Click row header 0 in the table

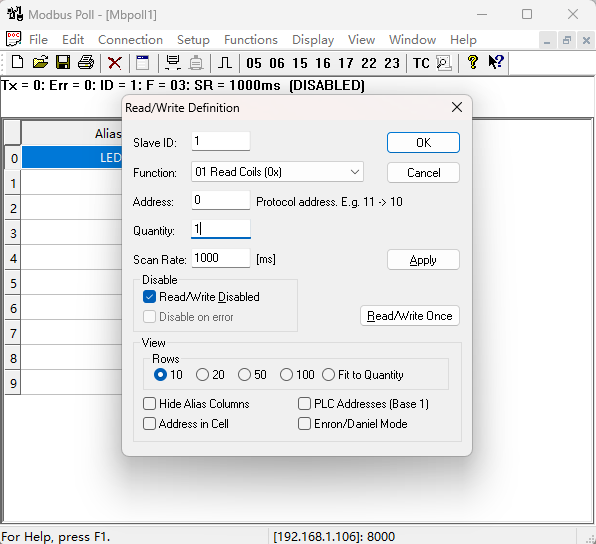tap(13, 158)
